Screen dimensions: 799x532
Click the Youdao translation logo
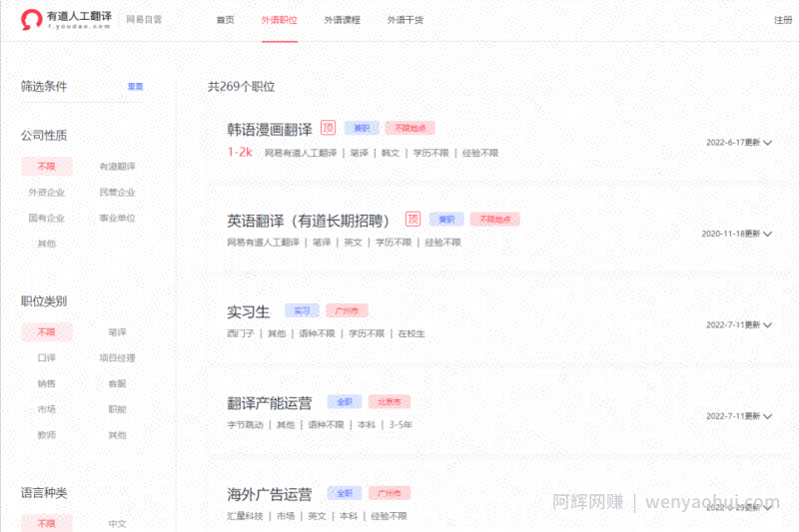pos(66,19)
